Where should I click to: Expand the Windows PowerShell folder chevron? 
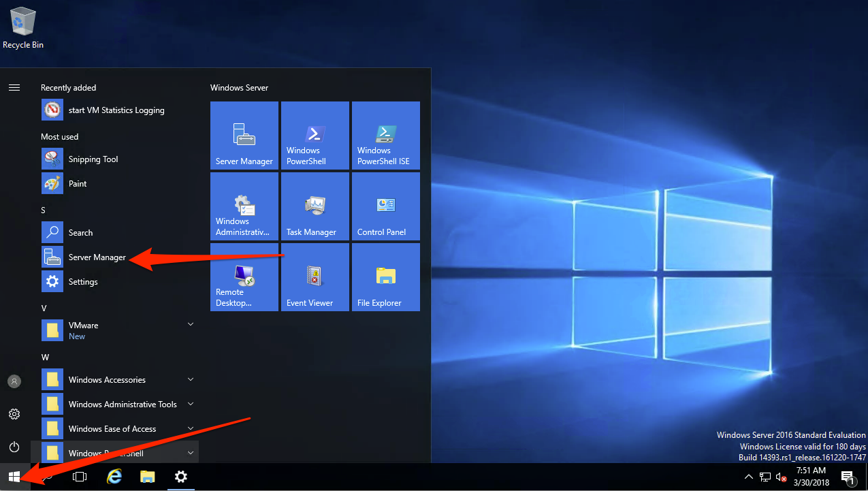(191, 453)
